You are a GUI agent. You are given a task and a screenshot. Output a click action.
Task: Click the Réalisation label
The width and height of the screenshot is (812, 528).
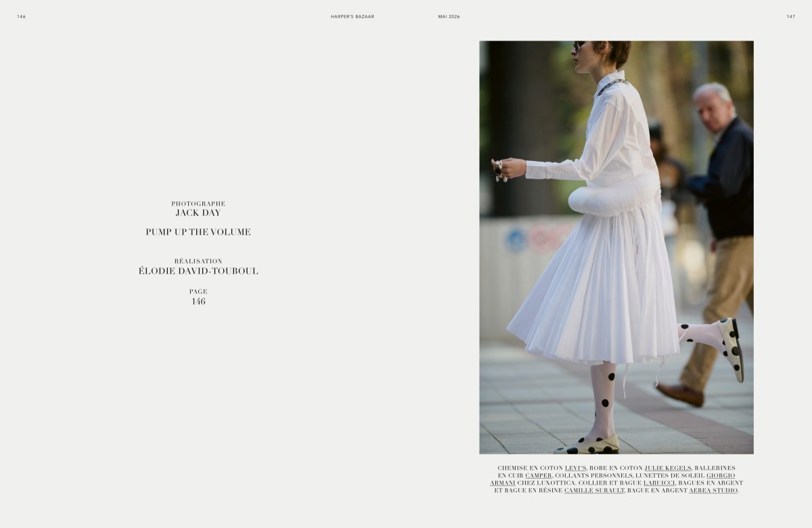(x=198, y=261)
